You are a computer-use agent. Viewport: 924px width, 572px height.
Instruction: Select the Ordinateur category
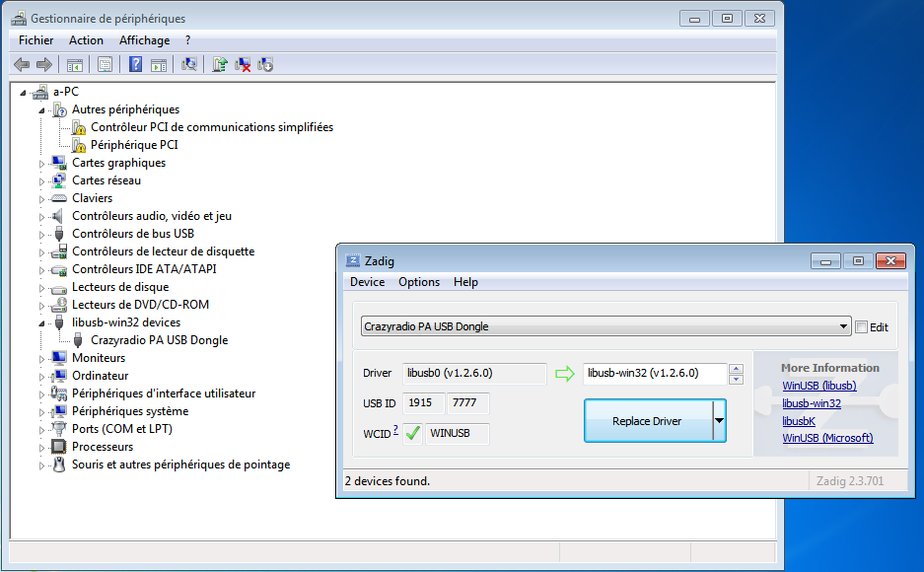(101, 376)
